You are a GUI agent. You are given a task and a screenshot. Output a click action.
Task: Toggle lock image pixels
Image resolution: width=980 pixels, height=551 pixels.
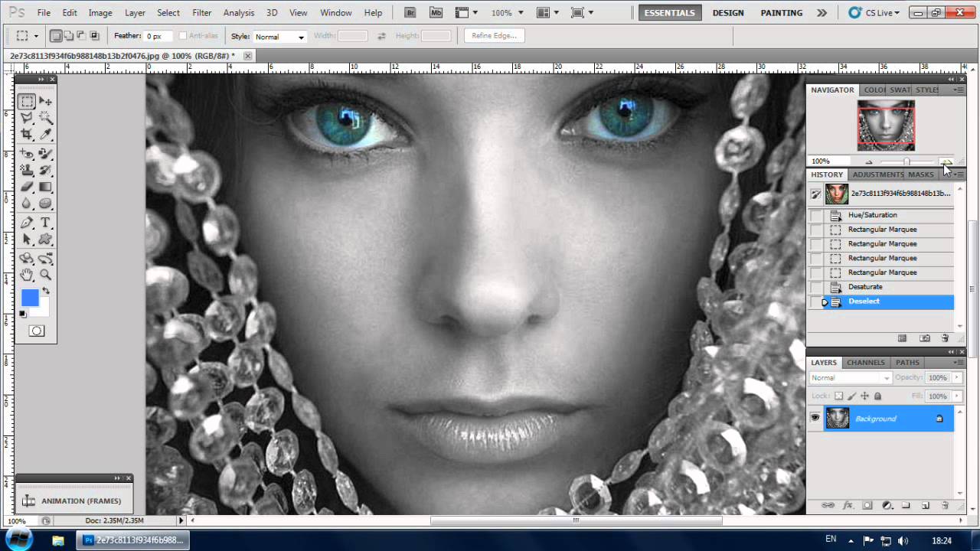[851, 396]
